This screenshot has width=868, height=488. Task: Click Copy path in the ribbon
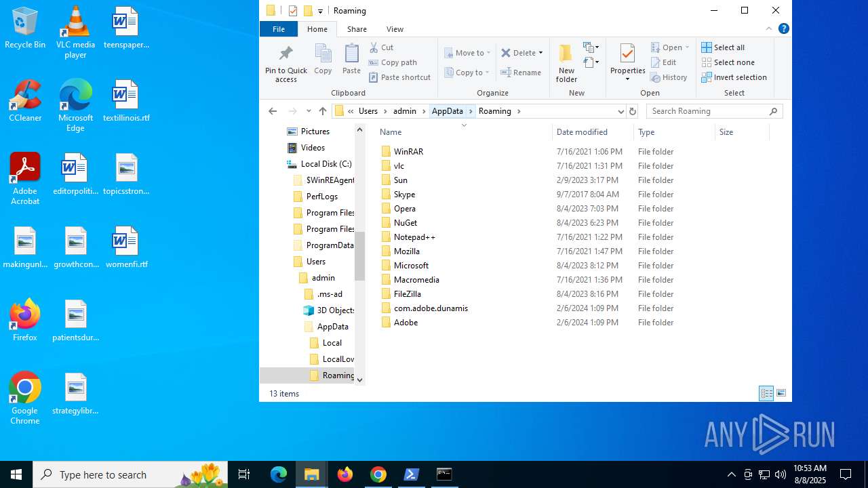pos(393,62)
